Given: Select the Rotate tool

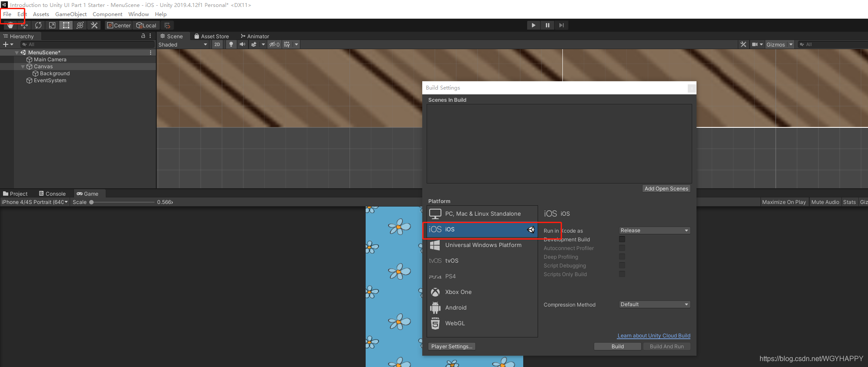Looking at the screenshot, I should 38,25.
